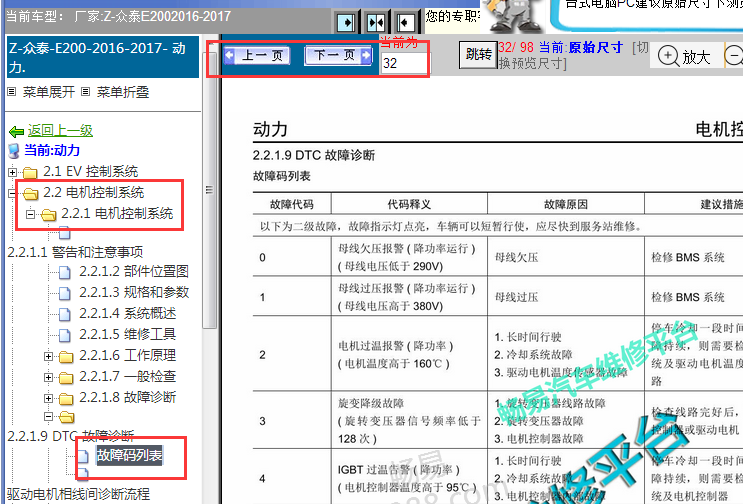743x504 pixels.
Task: Click page icon beside 2.2.1.2 部件位置图
Action: point(64,272)
